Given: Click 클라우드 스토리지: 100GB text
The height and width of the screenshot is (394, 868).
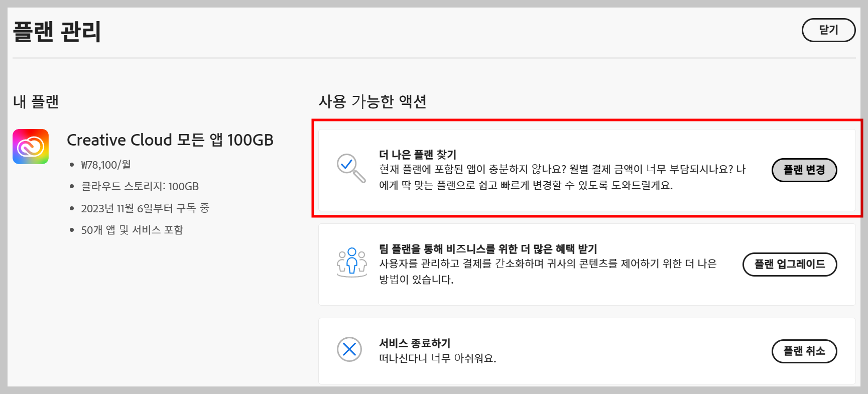Looking at the screenshot, I should pyautogui.click(x=140, y=186).
